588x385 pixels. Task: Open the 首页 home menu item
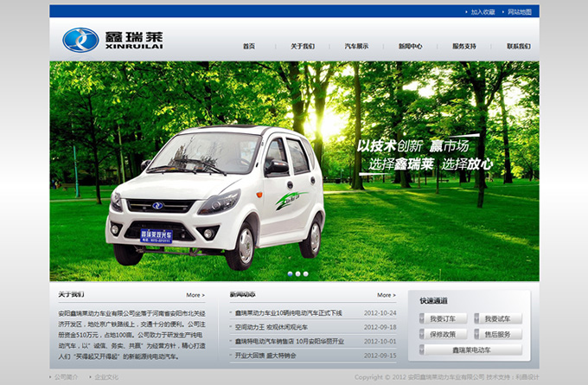click(249, 46)
